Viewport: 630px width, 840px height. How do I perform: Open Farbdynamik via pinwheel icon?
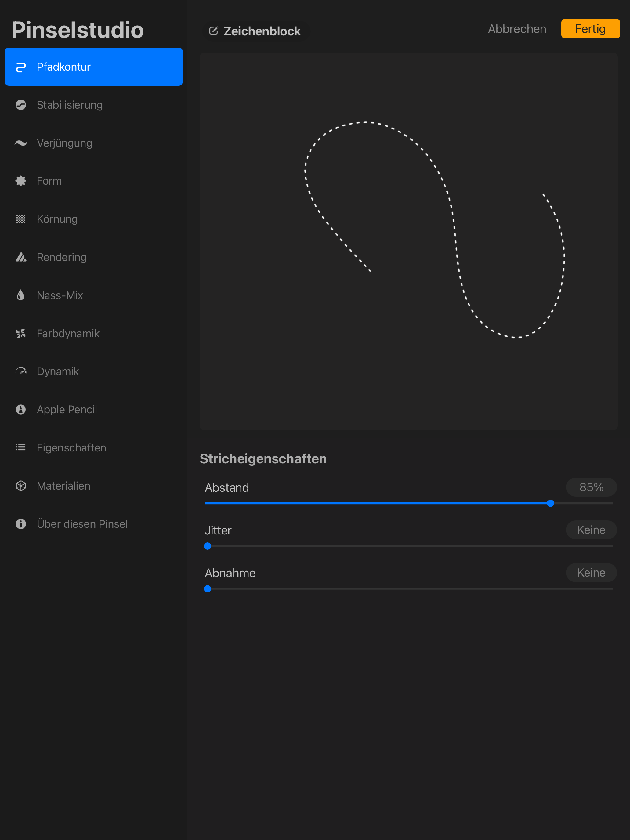(21, 333)
